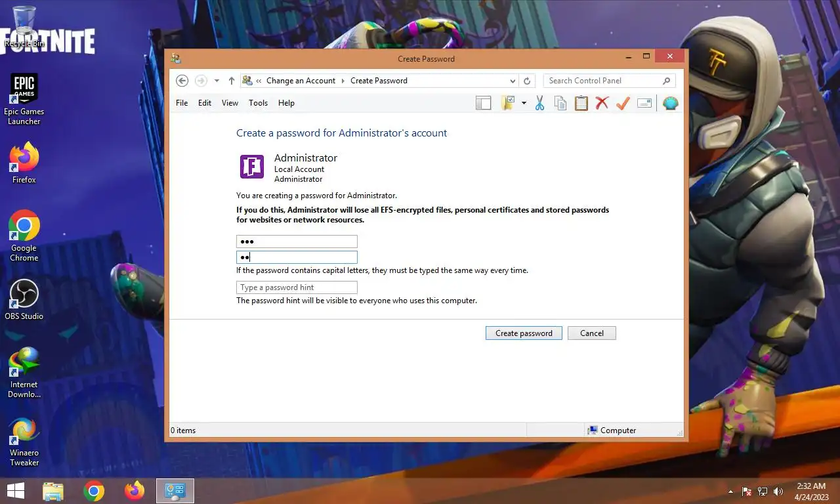Click the Administrator account picture

252,167
